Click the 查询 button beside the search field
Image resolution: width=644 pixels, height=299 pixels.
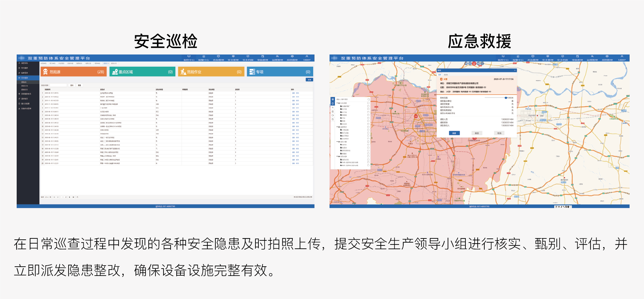[72, 85]
